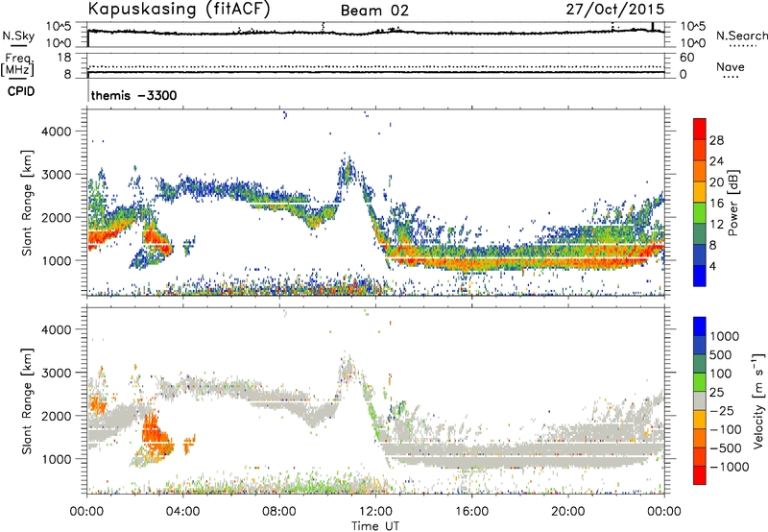
Task: Click the '16:00' time axis label
Action: coord(471,511)
